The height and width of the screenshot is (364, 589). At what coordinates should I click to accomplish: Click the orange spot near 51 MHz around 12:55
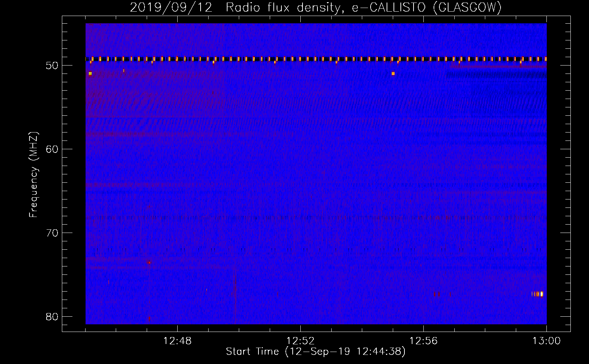(x=393, y=74)
